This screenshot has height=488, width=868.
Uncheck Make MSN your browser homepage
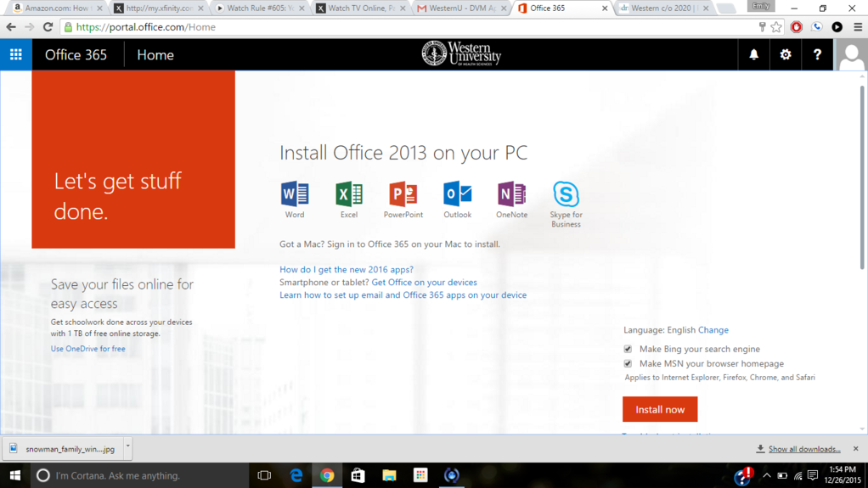pyautogui.click(x=628, y=363)
